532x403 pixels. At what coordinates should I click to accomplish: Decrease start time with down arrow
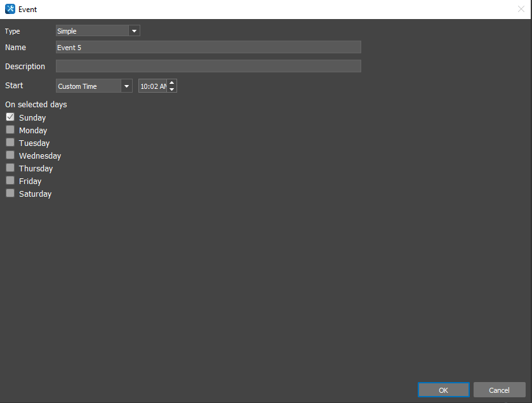(x=172, y=89)
